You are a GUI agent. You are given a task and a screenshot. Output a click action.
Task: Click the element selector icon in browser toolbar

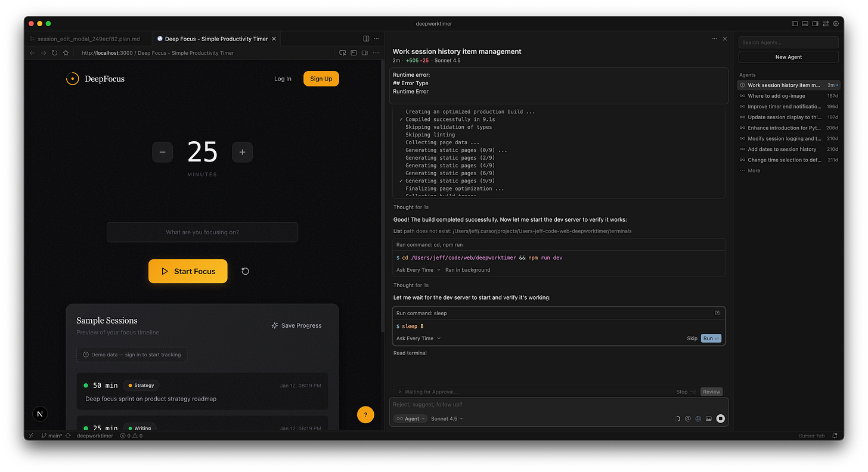click(343, 52)
